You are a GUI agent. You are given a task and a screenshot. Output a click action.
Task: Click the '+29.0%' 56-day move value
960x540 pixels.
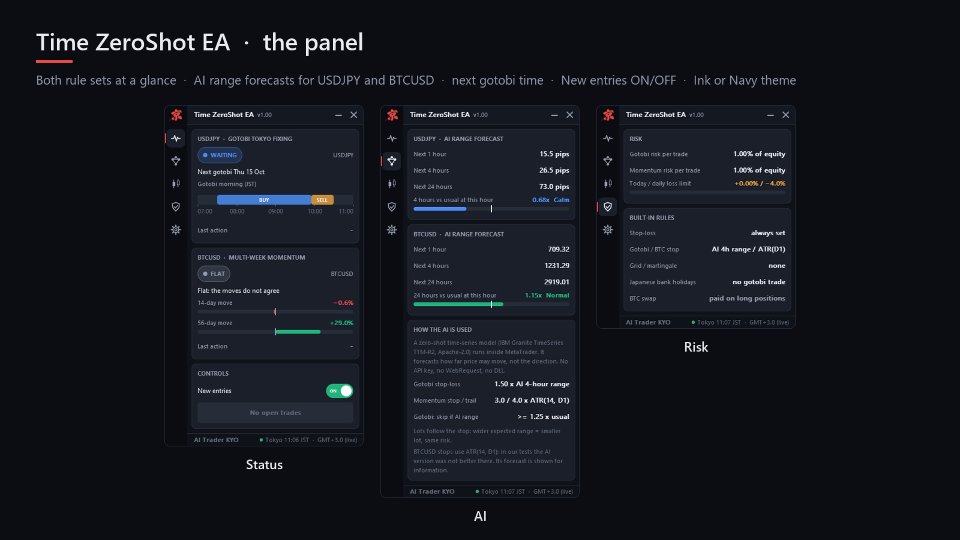(x=342, y=323)
